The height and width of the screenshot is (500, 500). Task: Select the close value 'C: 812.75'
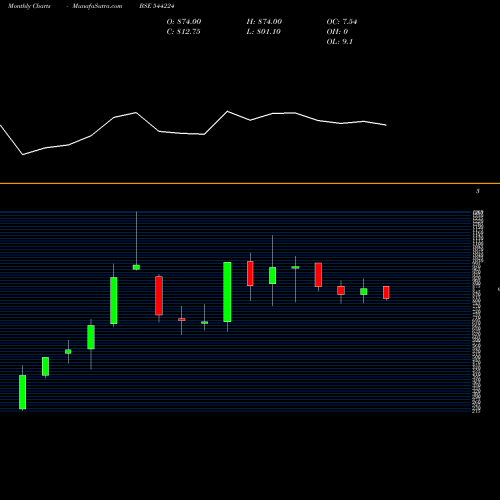click(x=183, y=32)
